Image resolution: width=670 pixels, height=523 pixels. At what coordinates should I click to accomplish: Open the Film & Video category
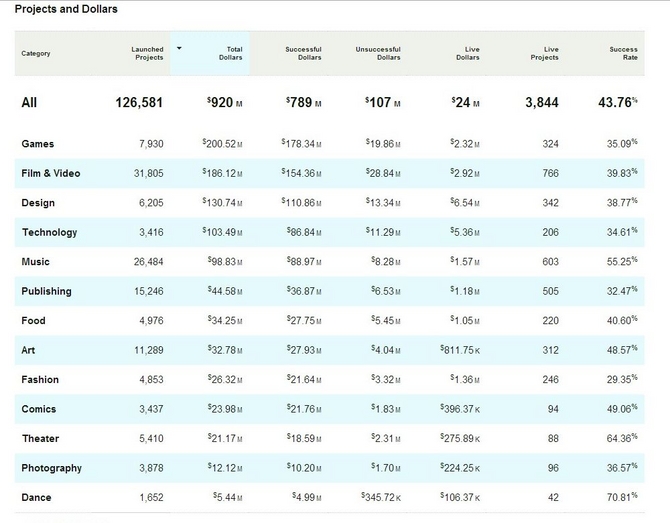tap(329, 173)
